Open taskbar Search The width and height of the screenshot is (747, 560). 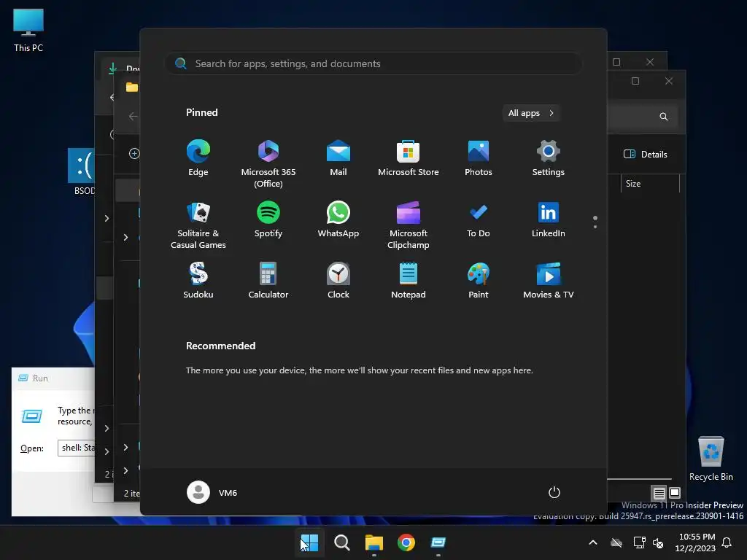pos(342,542)
